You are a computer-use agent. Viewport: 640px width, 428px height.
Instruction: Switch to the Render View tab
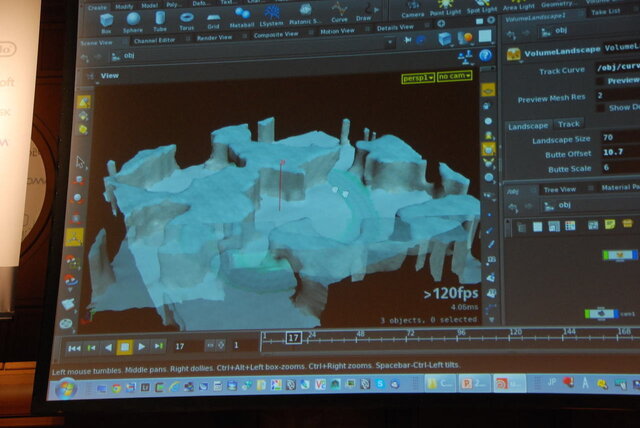tap(214, 38)
